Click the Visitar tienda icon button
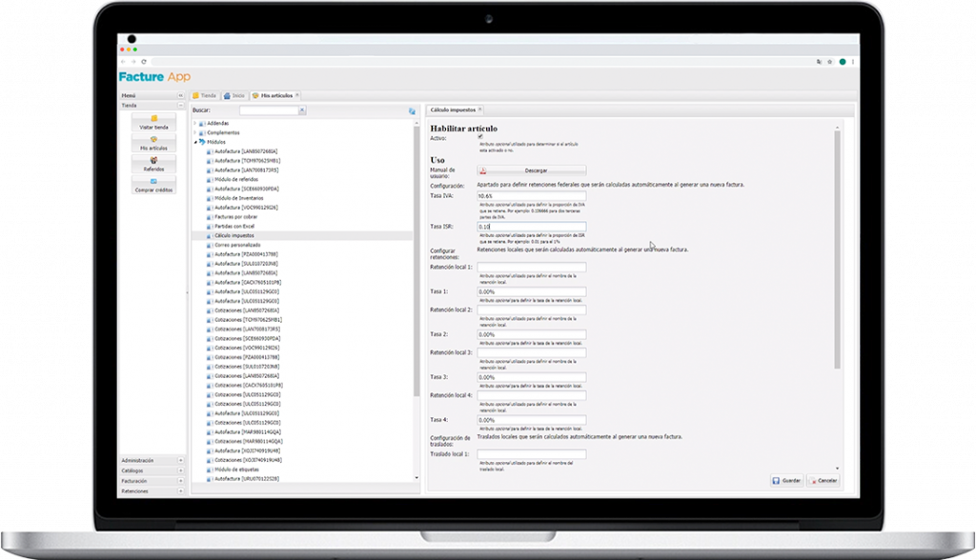 pos(153,121)
